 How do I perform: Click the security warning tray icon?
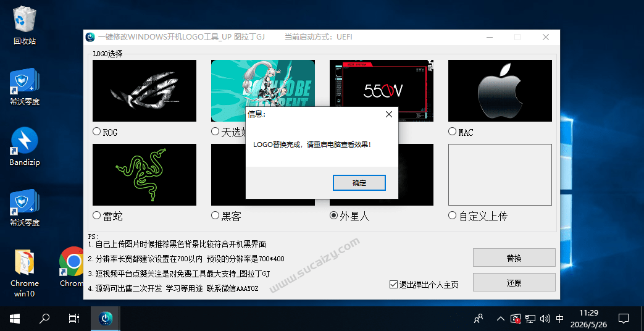pyautogui.click(x=516, y=318)
